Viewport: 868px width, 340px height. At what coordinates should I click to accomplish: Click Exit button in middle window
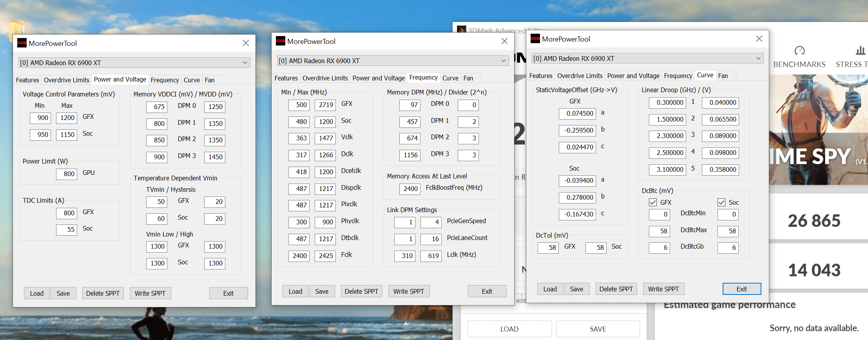point(487,291)
